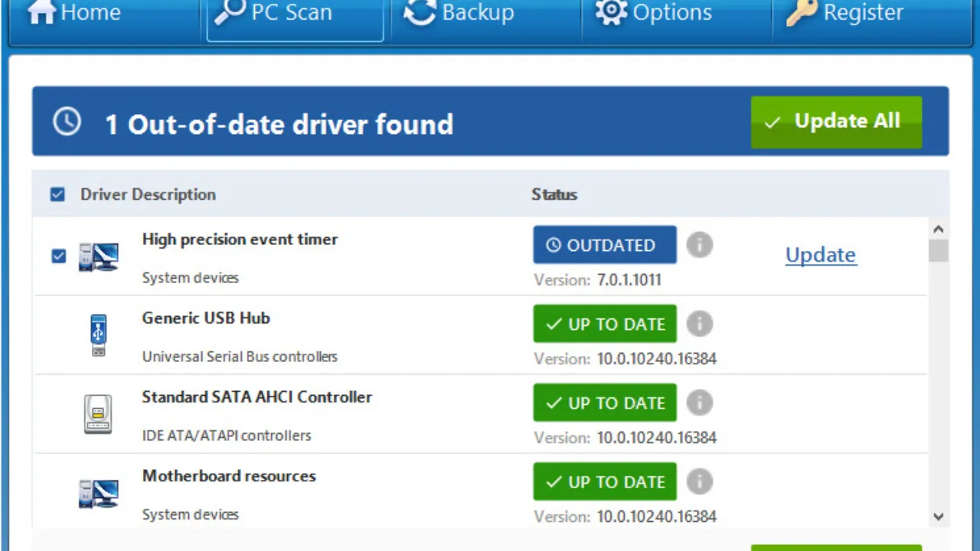Uncheck the High precision event timer checkbox
This screenshot has width=980, height=551.
pyautogui.click(x=58, y=256)
